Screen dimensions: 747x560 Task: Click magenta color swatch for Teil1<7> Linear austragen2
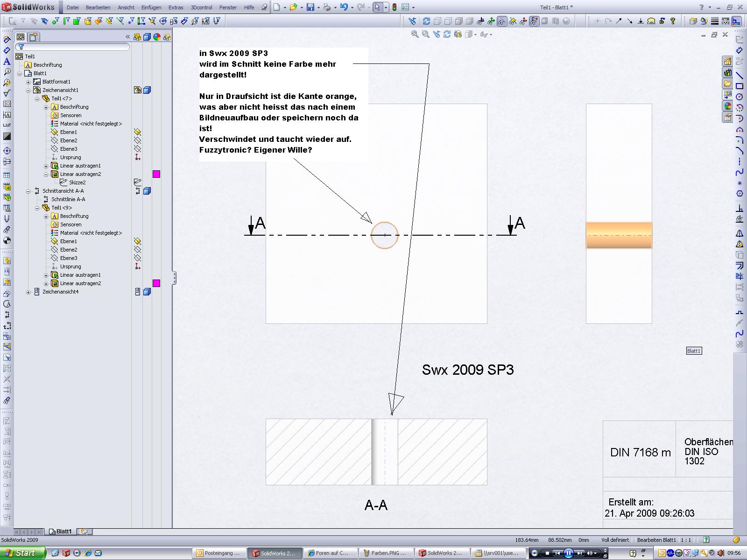click(x=156, y=174)
